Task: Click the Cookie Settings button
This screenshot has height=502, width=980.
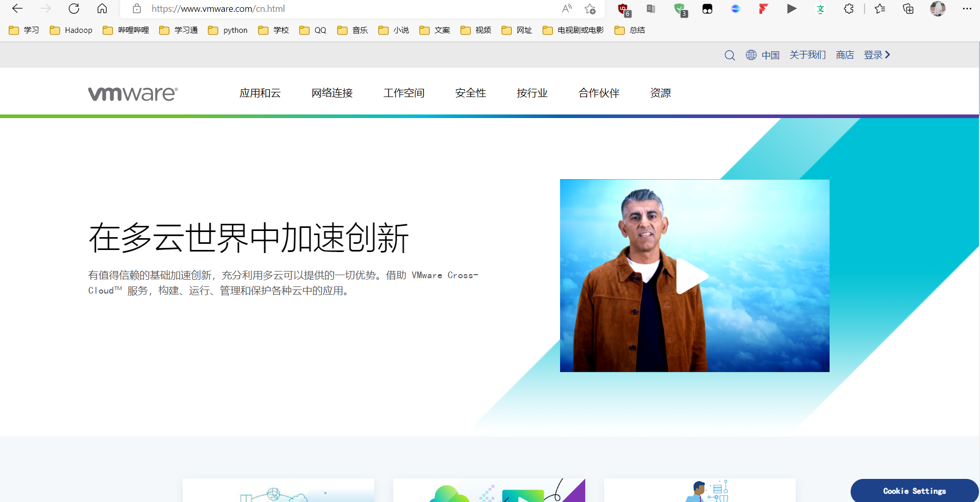Action: (x=914, y=491)
